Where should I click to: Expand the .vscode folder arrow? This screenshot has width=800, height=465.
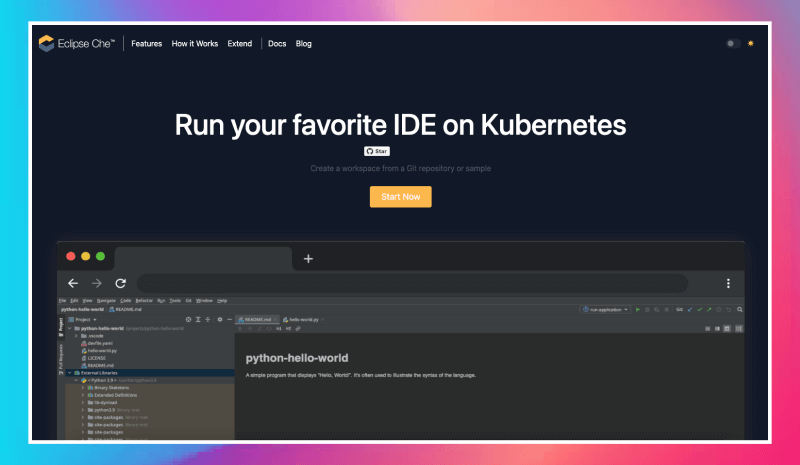(x=76, y=336)
